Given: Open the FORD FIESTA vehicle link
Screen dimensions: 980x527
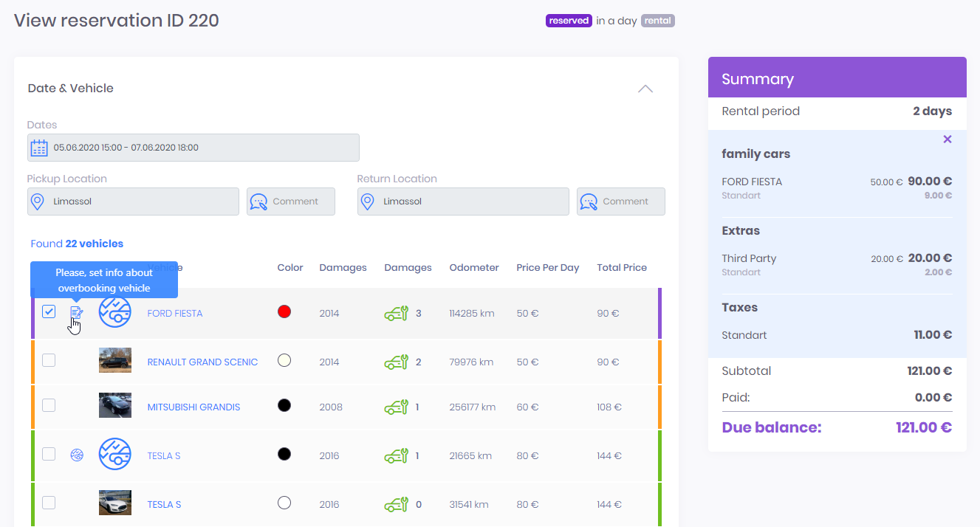Looking at the screenshot, I should click(x=175, y=314).
